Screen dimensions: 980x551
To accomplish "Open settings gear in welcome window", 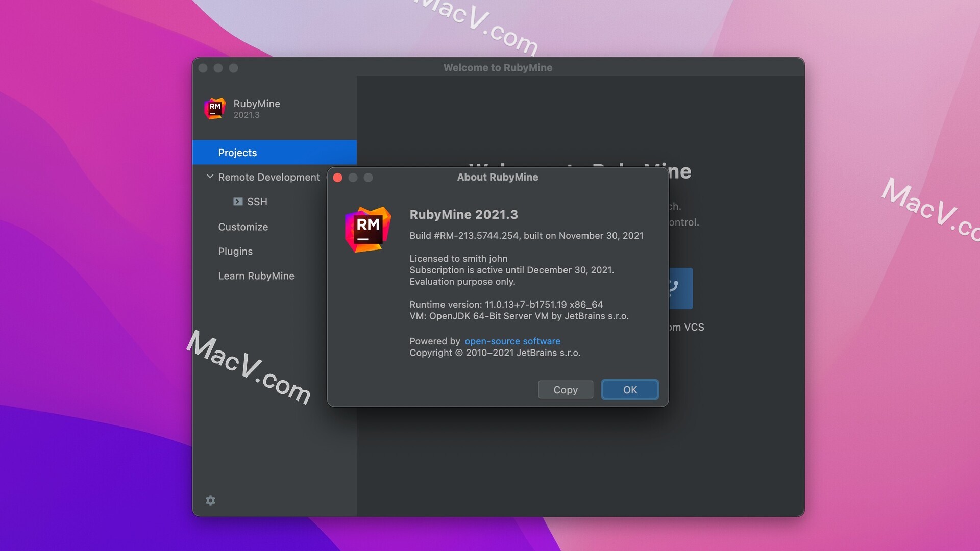I will (x=210, y=500).
